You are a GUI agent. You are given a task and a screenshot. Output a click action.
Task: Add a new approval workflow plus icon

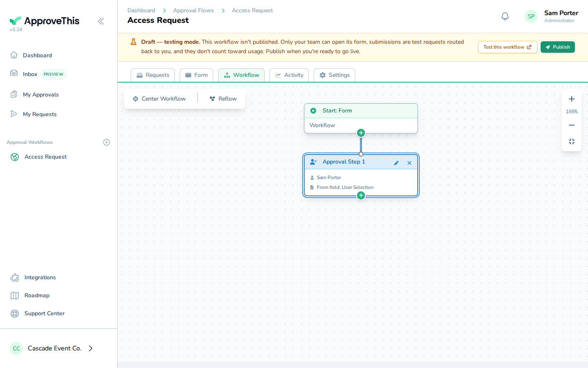[107, 142]
